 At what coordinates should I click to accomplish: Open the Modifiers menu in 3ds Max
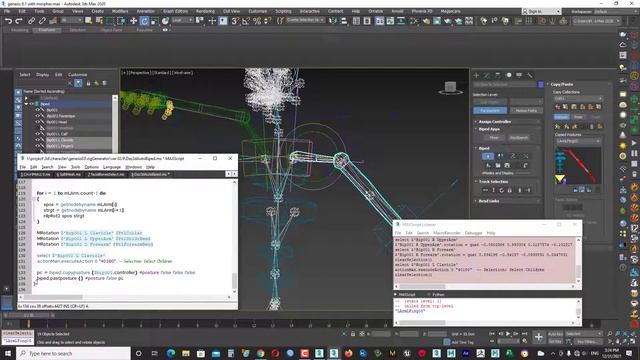point(120,11)
